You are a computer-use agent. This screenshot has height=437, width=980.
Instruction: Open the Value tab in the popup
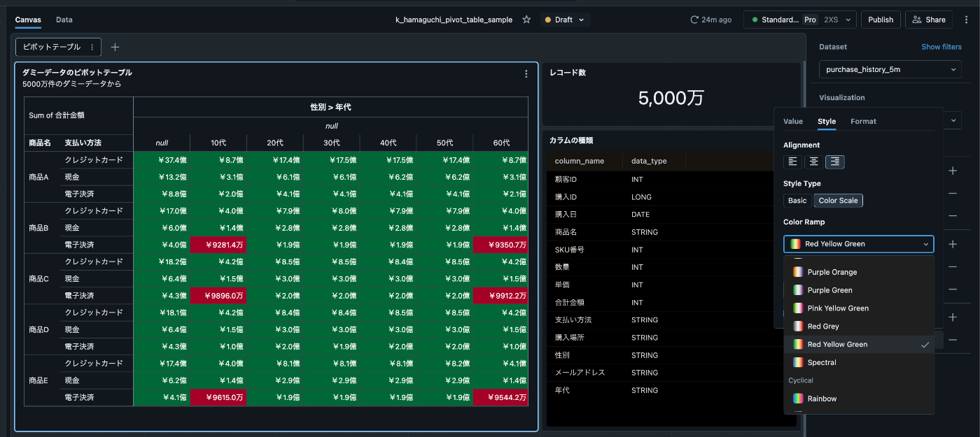[793, 121]
